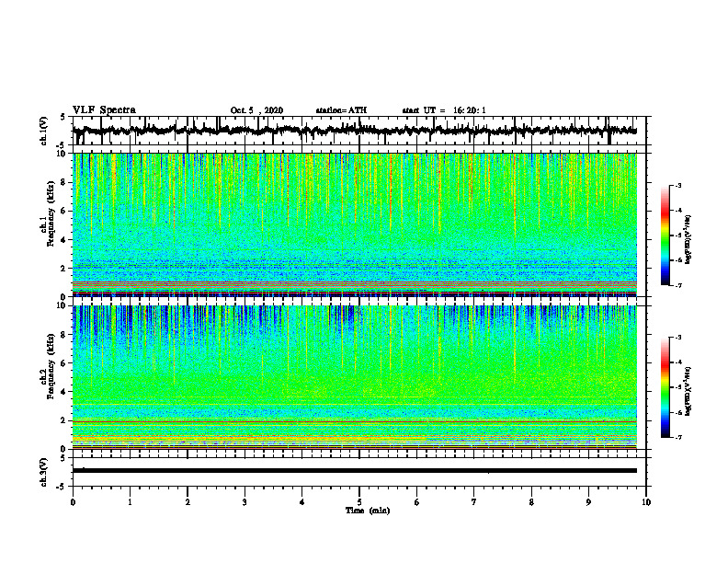This screenshot has width=728, height=563.
Task: Select the "start UT = 16:20: 1" text
Action: [444, 110]
